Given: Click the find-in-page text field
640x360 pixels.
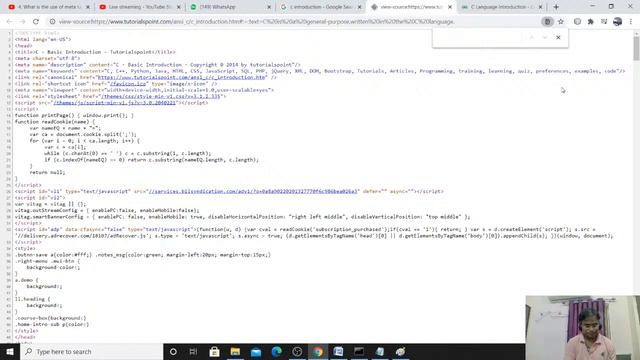Looking at the screenshot, I should (x=478, y=38).
